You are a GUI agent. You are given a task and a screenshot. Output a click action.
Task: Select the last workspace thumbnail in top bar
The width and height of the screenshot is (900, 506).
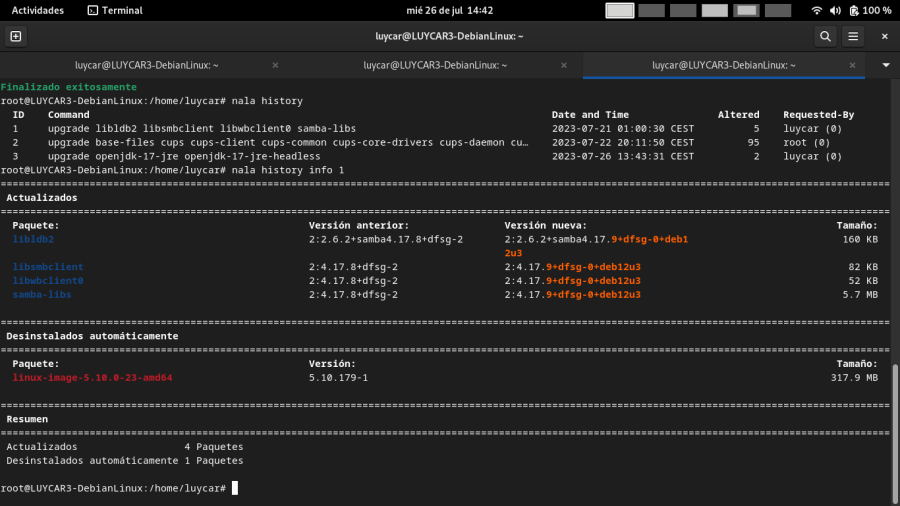pyautogui.click(x=778, y=10)
